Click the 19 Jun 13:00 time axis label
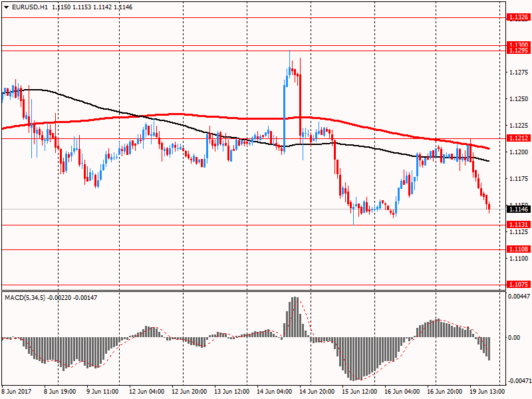 coord(487,392)
